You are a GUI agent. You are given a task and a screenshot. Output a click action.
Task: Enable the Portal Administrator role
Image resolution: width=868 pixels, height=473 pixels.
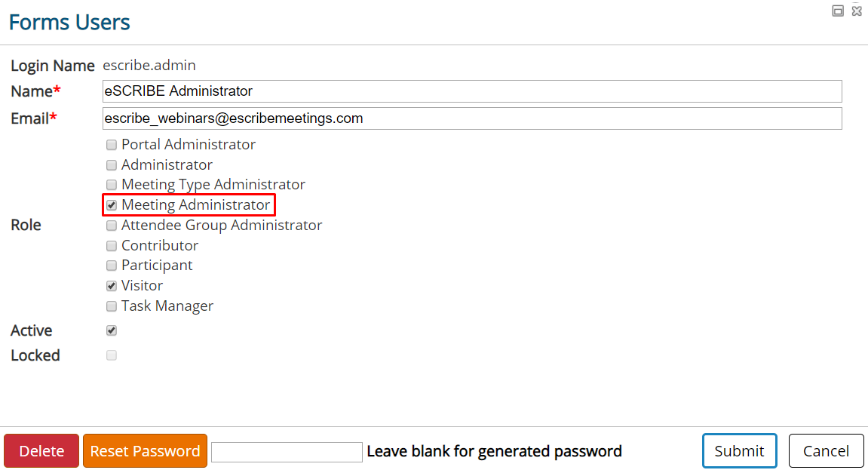pos(111,145)
